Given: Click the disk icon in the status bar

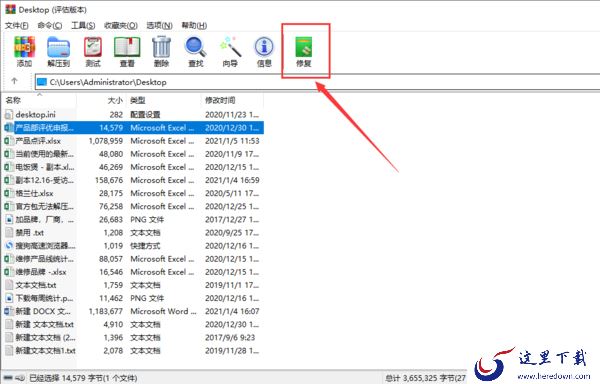Looking at the screenshot, I should 9,378.
